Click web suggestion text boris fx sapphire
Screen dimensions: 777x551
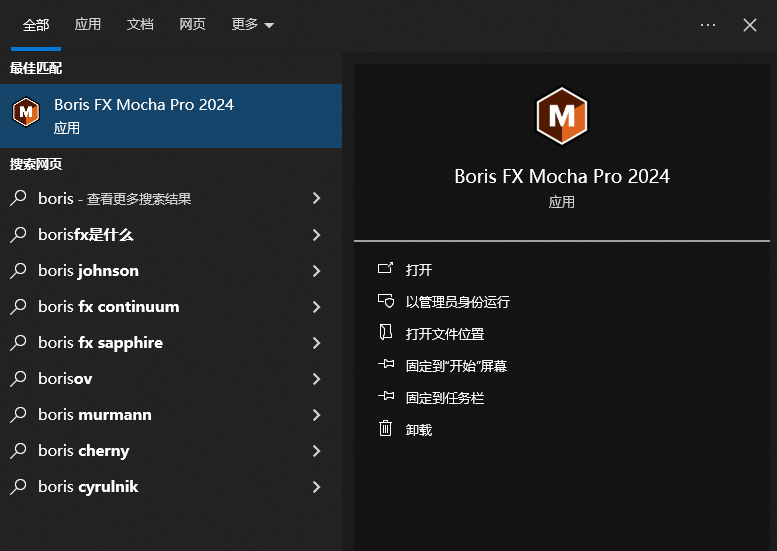101,343
